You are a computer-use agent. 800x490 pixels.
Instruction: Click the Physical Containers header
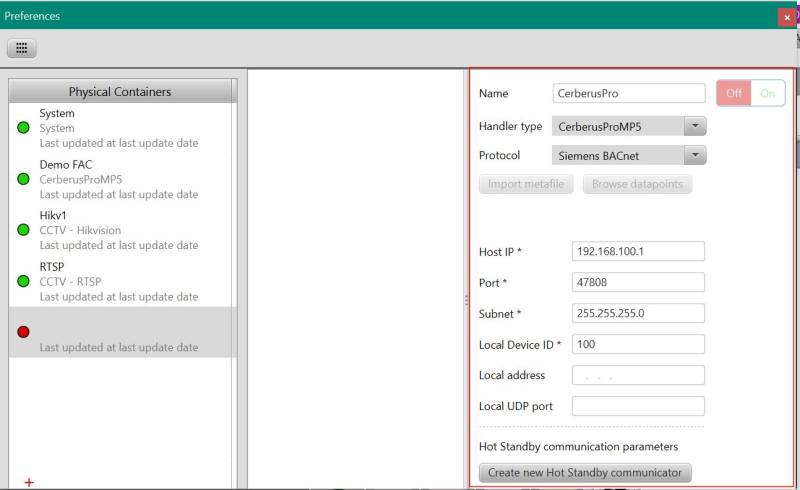[x=120, y=91]
